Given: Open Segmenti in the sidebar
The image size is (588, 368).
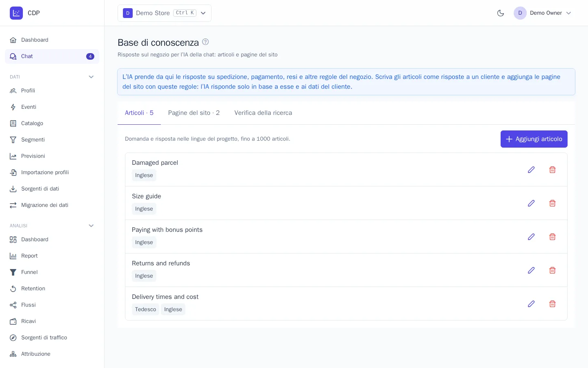Looking at the screenshot, I should [52, 140].
